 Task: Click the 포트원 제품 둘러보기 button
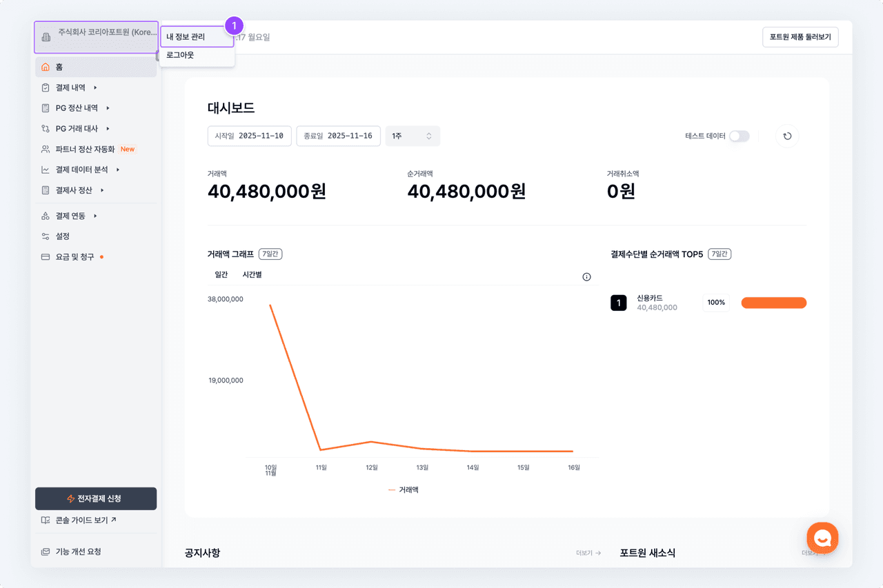pyautogui.click(x=800, y=37)
